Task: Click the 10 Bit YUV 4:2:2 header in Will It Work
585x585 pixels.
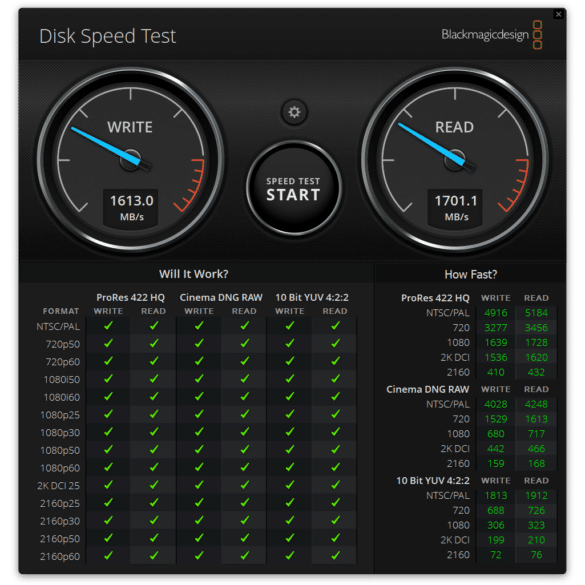Action: click(x=312, y=297)
